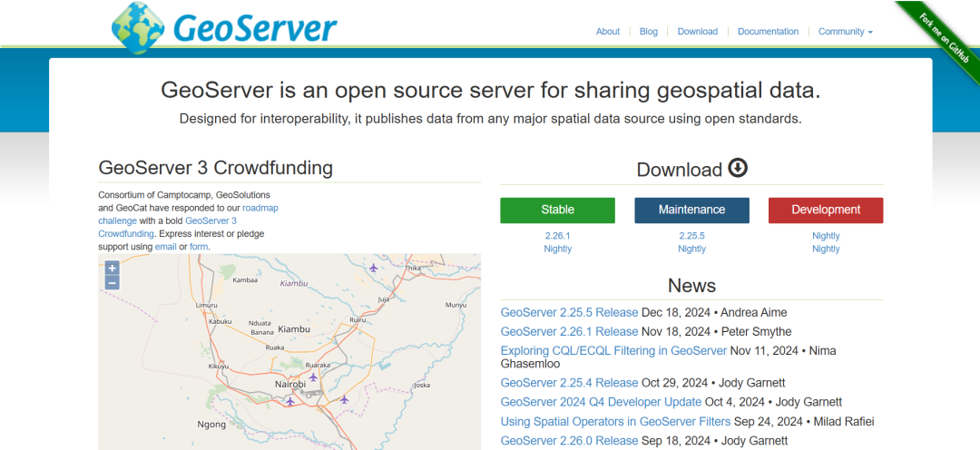This screenshot has height=450, width=980.
Task: Open first Nightly link under Development button
Action: click(x=826, y=236)
